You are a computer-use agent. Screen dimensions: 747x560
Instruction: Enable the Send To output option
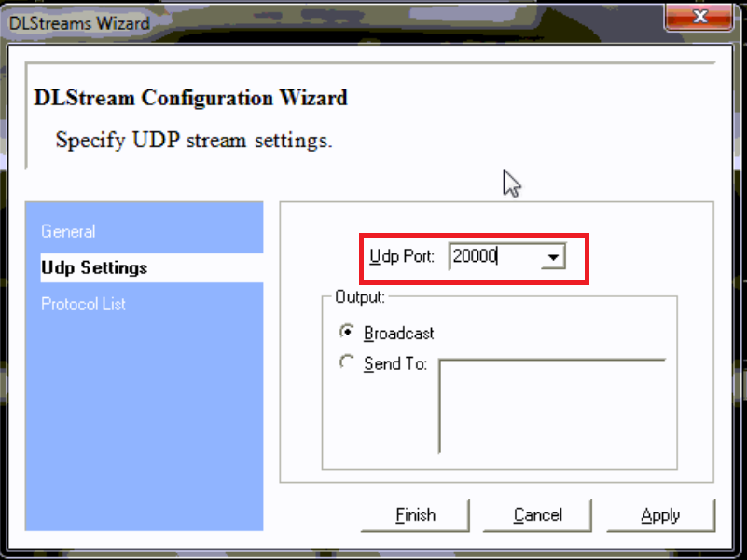(x=345, y=363)
